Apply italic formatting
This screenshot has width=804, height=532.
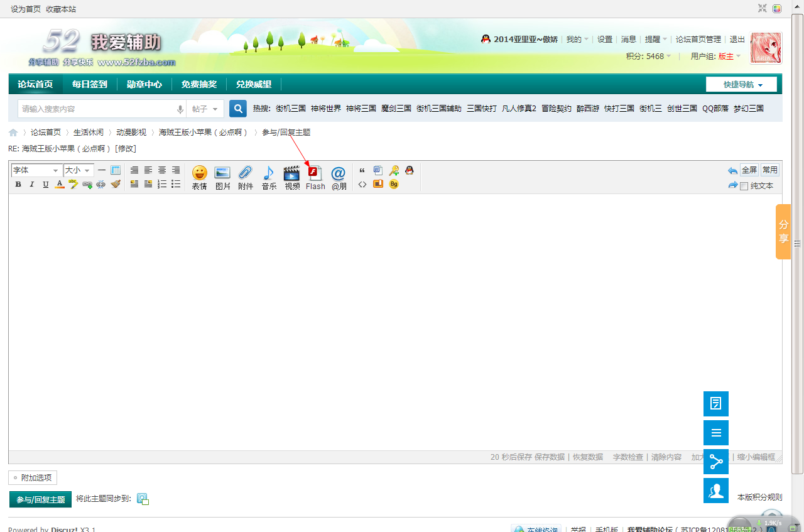(x=32, y=184)
